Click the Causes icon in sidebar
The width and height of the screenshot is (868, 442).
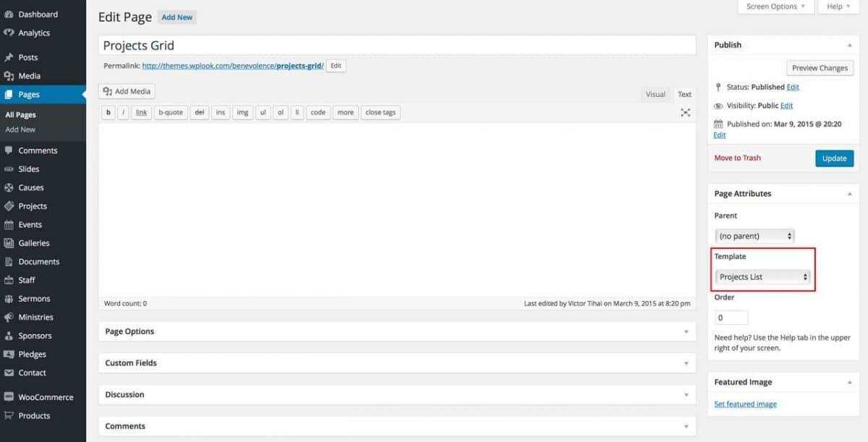click(9, 187)
